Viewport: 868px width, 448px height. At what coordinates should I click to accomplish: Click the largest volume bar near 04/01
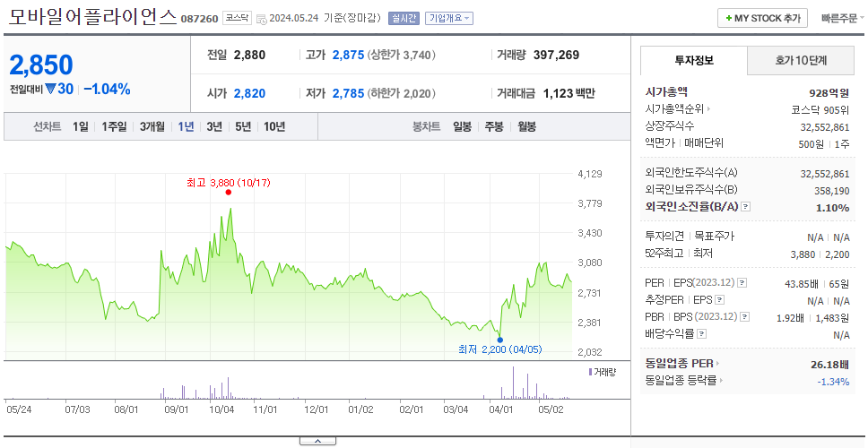513,383
